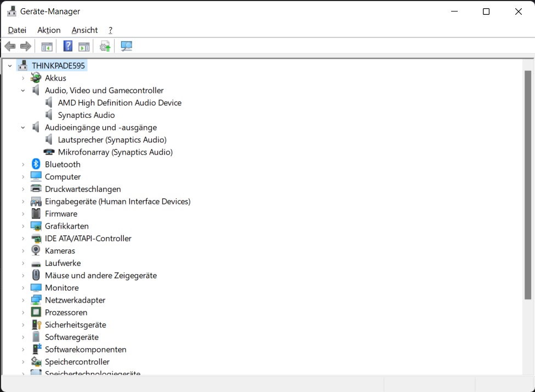This screenshot has width=535, height=392.
Task: Expand the Grafikkarten category chevron
Action: pyautogui.click(x=23, y=226)
